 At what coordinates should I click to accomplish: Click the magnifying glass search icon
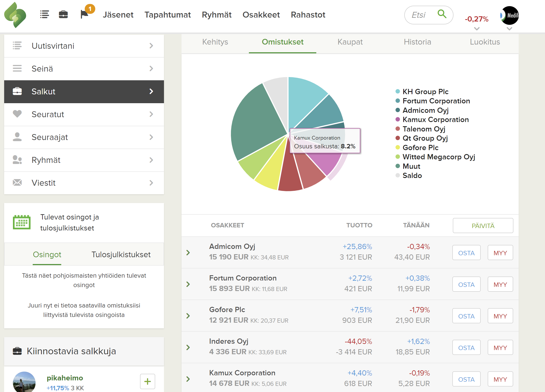[x=442, y=14]
